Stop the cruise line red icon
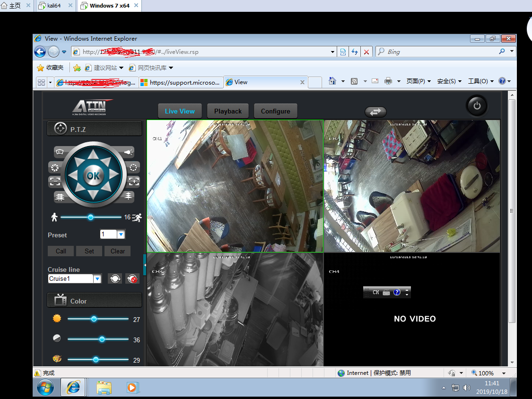 (x=132, y=278)
